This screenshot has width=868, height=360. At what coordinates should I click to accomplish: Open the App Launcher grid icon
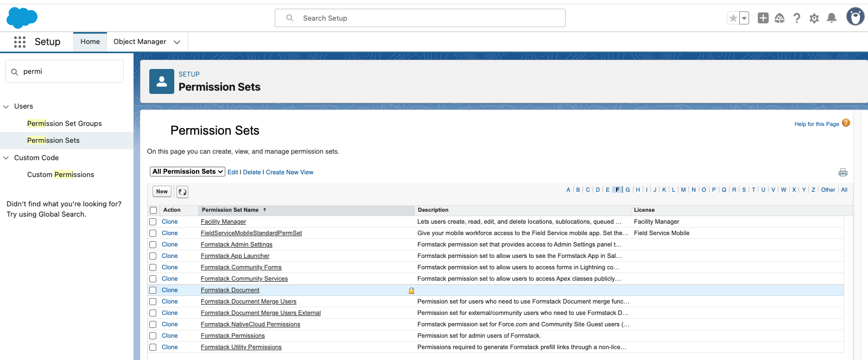(20, 42)
